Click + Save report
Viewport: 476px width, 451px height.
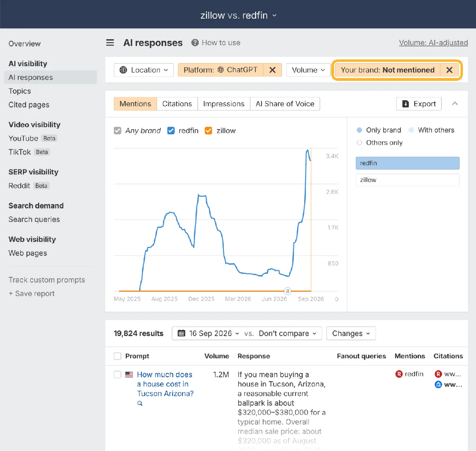(x=32, y=294)
